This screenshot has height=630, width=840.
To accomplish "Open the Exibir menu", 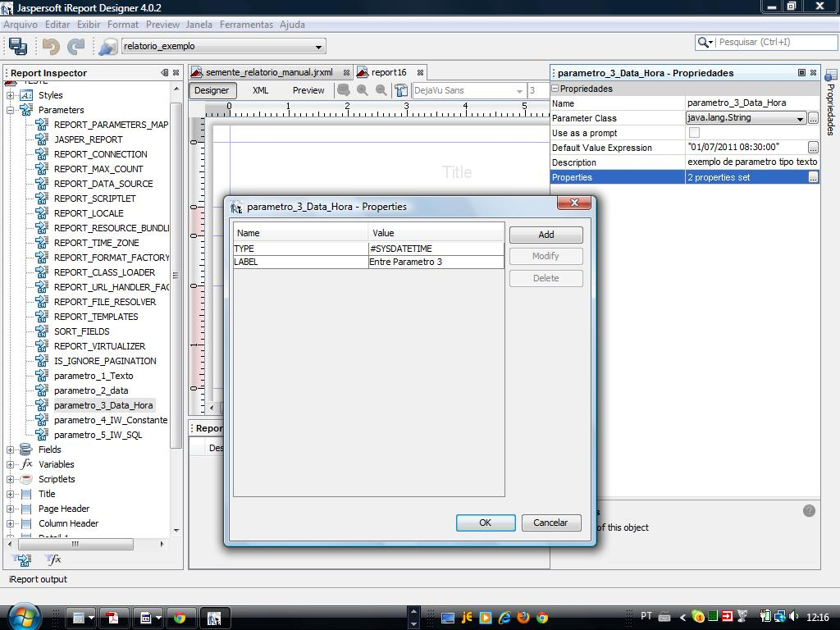I will click(89, 25).
